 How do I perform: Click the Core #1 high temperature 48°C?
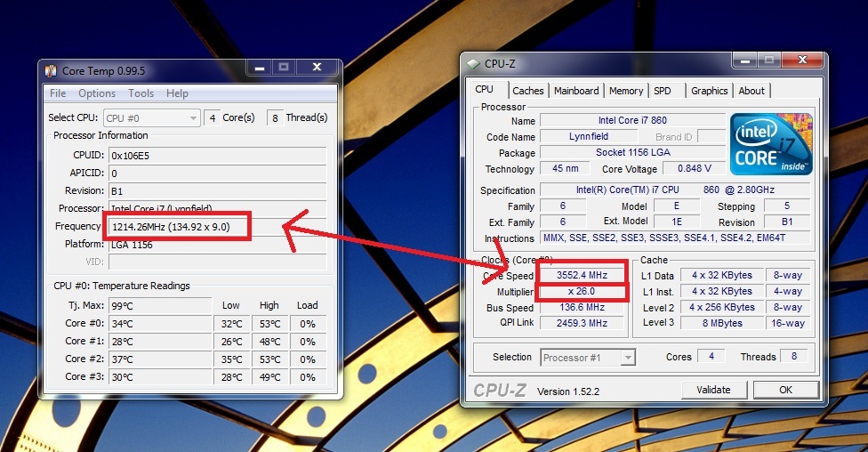[x=270, y=341]
